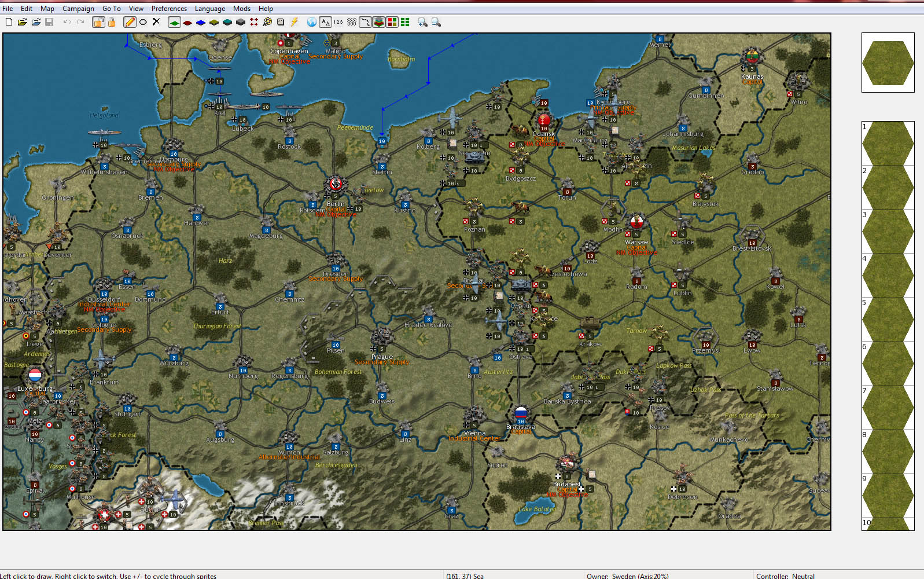Select sprite number 3 in the sprite list
This screenshot has height=579, width=924.
click(x=888, y=232)
